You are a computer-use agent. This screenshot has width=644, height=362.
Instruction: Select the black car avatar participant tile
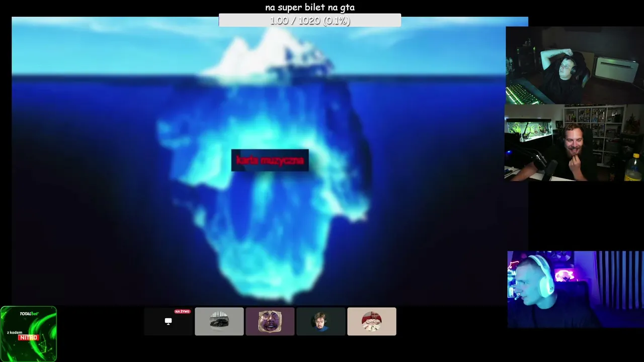219,321
